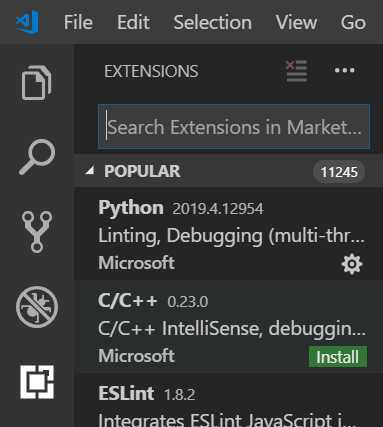Open the Edit menu
383x427 pixels.
133,22
